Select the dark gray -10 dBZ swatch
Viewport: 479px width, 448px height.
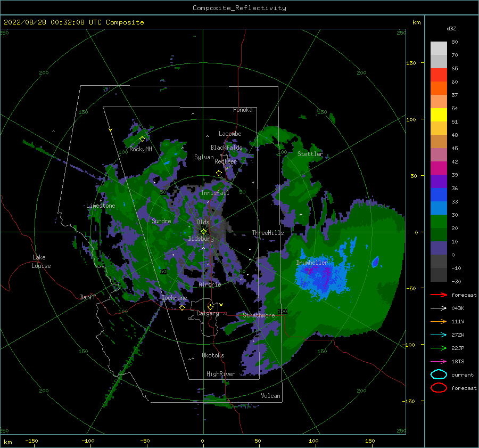pyautogui.click(x=439, y=275)
